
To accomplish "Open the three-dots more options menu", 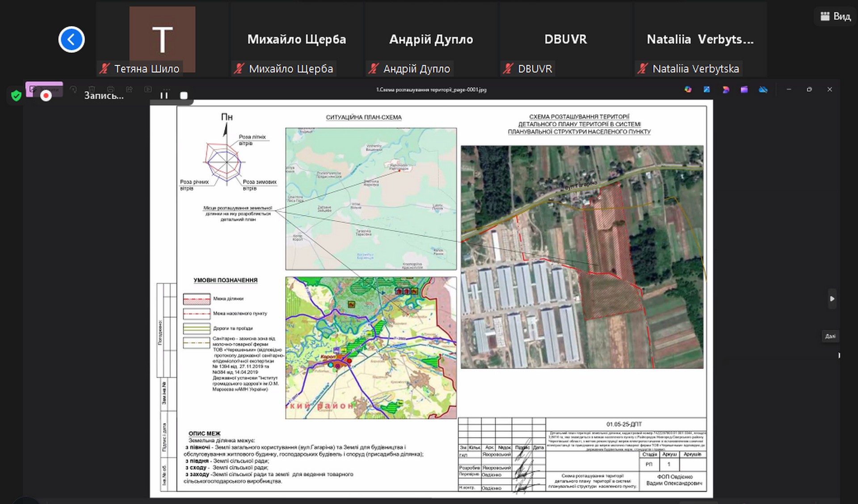I will click(x=166, y=89).
